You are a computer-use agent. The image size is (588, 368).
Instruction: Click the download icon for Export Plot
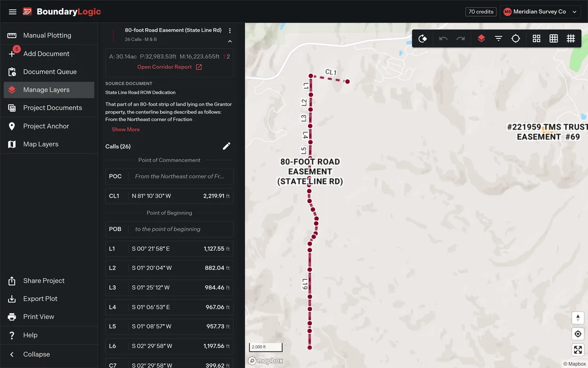coord(12,299)
